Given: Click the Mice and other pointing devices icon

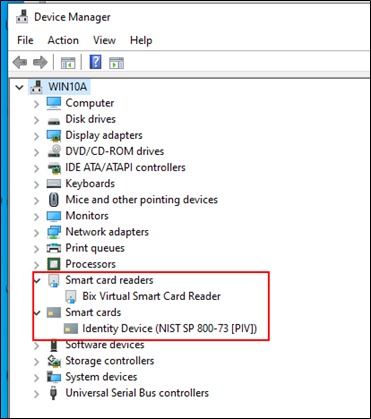Looking at the screenshot, I should pos(54,200).
